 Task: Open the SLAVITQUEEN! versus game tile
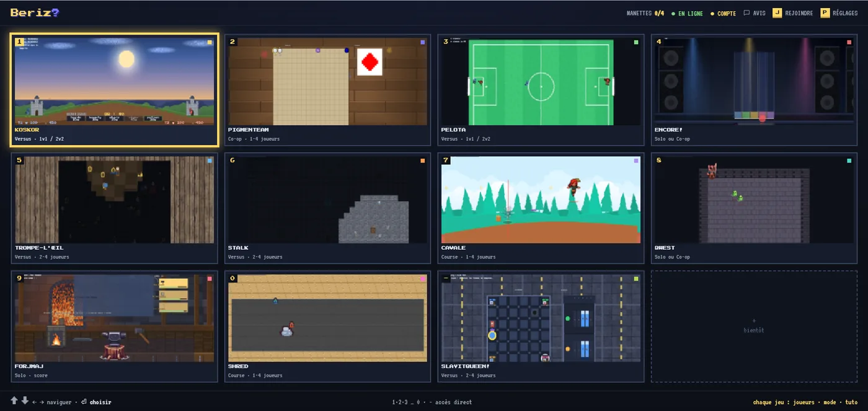point(541,327)
